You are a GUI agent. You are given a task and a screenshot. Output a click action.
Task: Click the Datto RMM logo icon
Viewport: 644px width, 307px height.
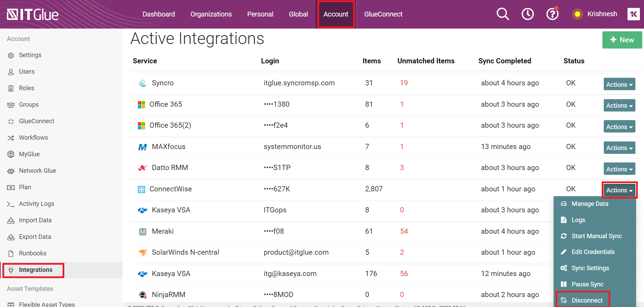click(x=142, y=168)
